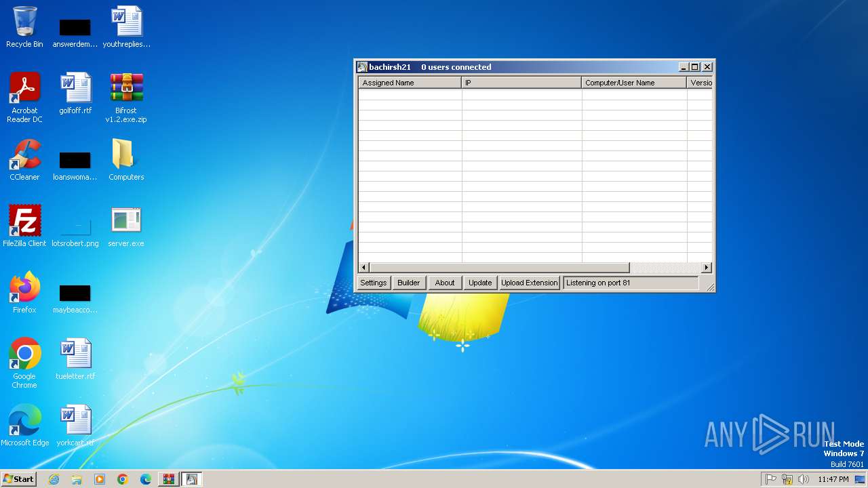The width and height of the screenshot is (868, 488).
Task: Launch FileZilla Client shortcut
Action: point(24,226)
